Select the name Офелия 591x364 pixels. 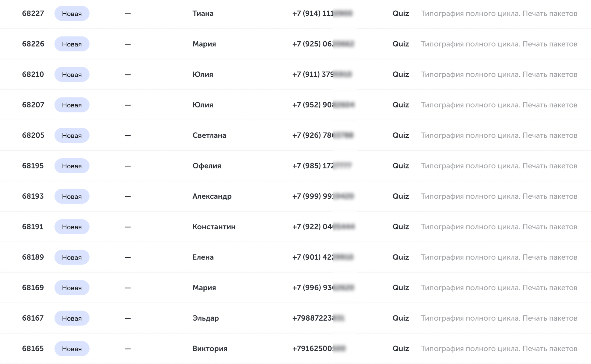click(x=207, y=166)
